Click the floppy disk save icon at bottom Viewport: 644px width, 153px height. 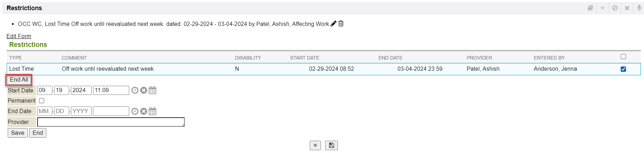[331, 145]
